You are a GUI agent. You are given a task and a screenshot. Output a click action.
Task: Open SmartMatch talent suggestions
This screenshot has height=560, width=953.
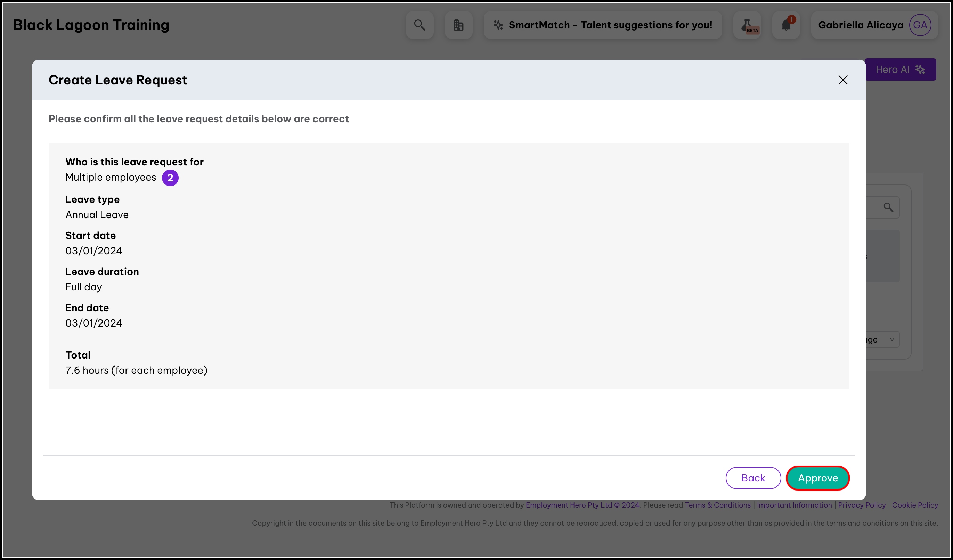click(610, 25)
